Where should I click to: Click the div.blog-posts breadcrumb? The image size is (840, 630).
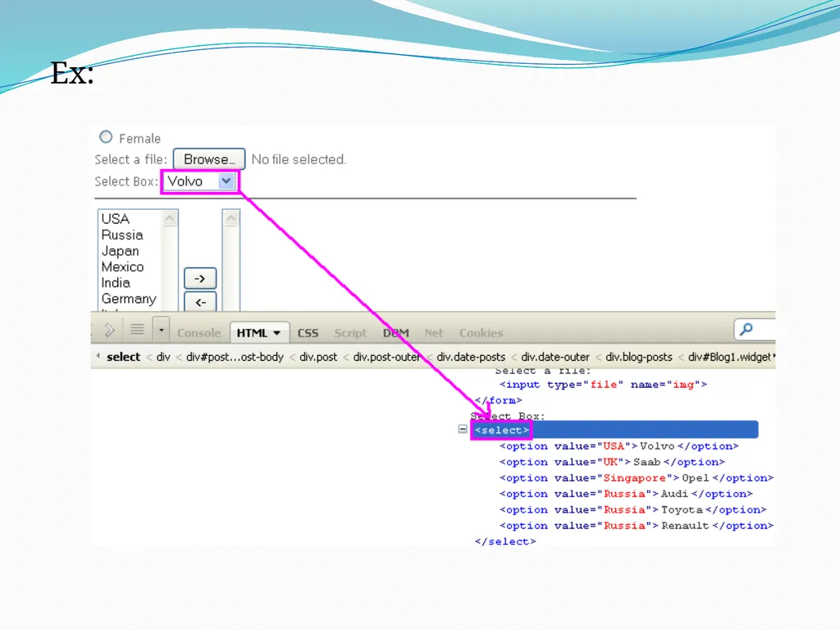coord(638,357)
